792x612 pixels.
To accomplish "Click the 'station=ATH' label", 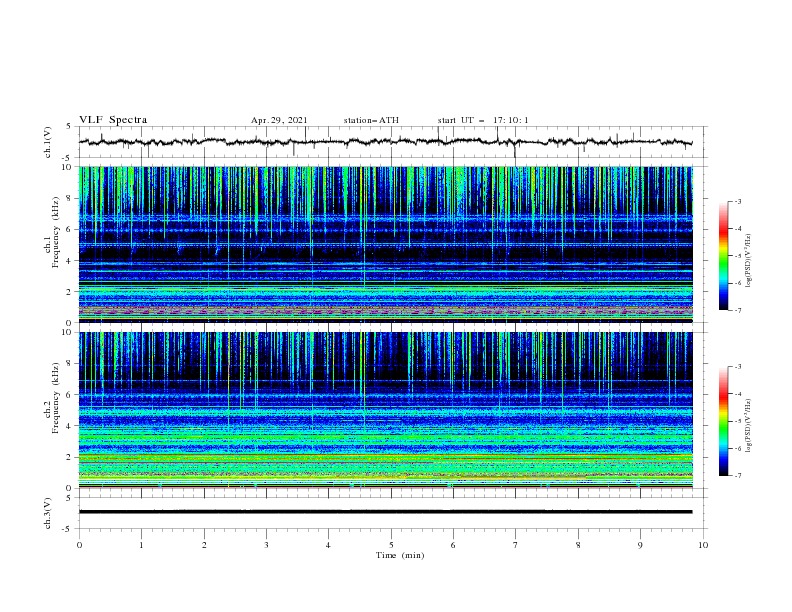I will [371, 120].
